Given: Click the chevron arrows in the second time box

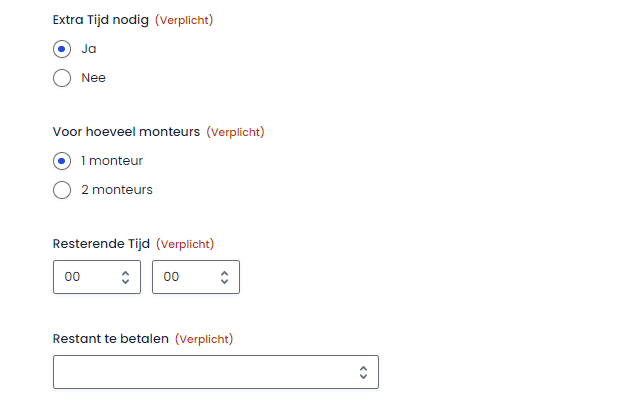Looking at the screenshot, I should coord(224,277).
